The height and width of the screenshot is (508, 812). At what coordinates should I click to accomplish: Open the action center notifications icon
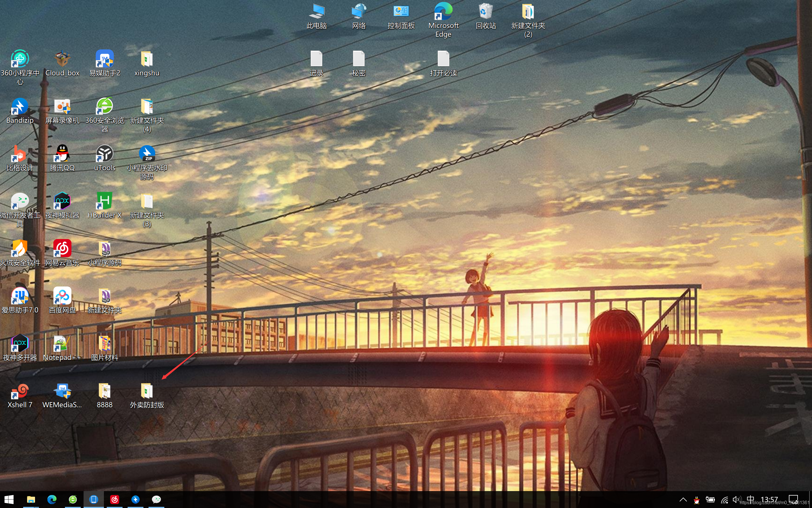tap(793, 500)
